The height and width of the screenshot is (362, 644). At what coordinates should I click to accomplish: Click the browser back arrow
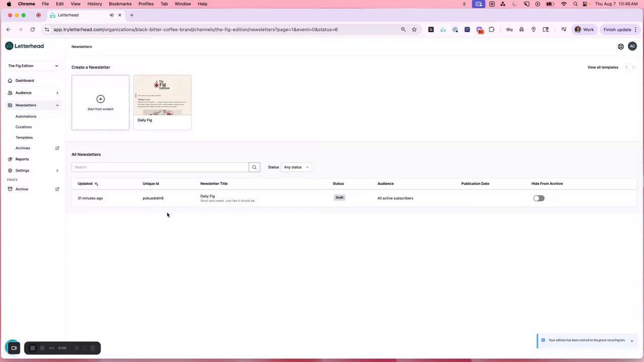9,30
